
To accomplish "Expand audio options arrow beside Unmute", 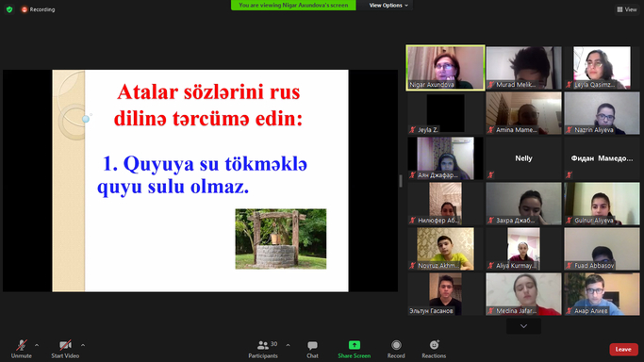I will (37, 345).
